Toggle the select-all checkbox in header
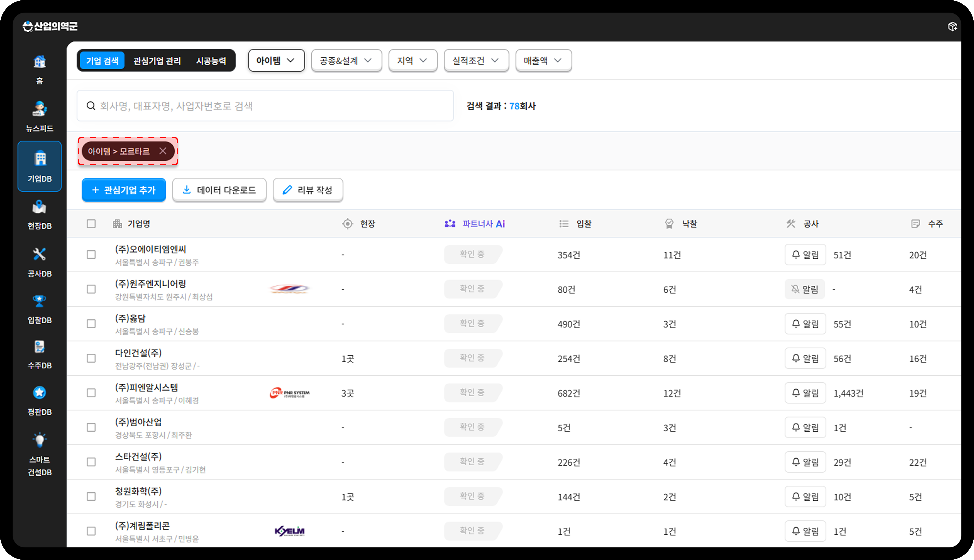 pos(91,224)
